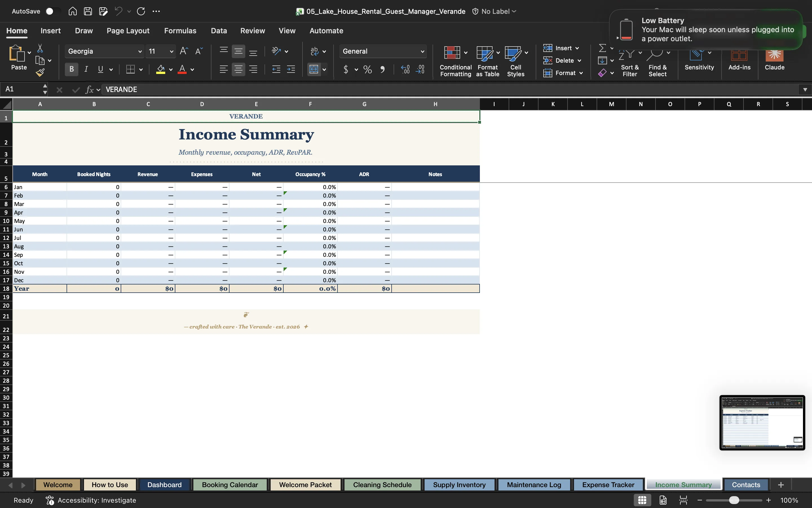Switch to the Dashboard sheet tab
812x508 pixels.
coord(164,485)
